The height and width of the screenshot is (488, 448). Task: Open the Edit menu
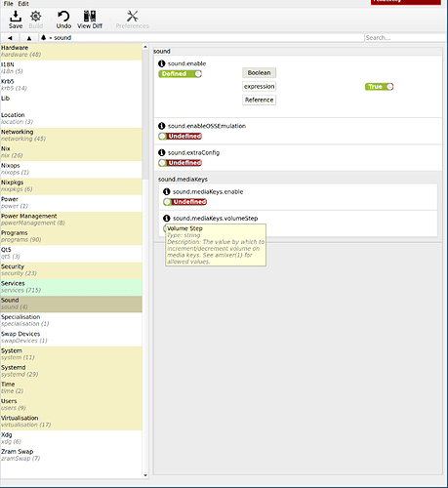click(x=23, y=4)
